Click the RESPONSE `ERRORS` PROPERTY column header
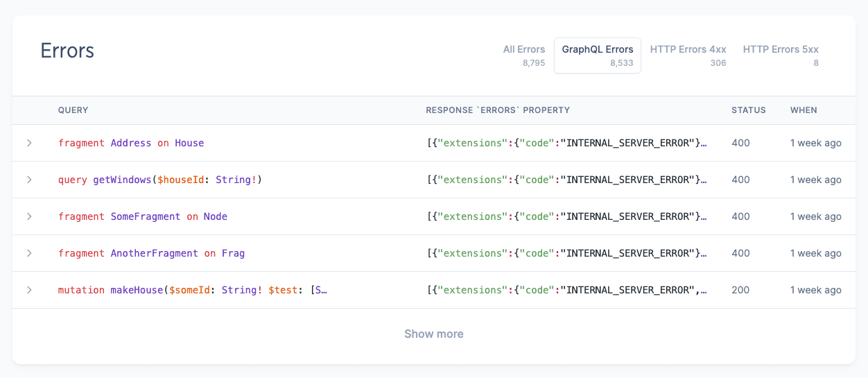This screenshot has width=868, height=378. tap(497, 110)
